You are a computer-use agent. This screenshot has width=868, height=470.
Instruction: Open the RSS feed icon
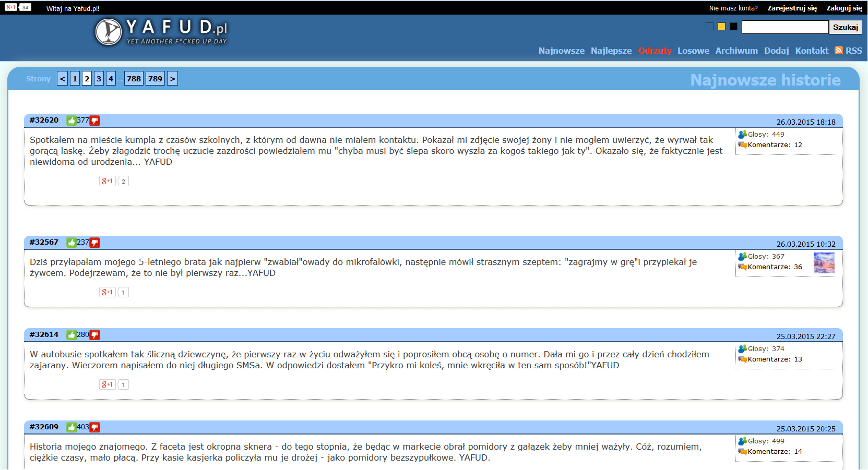(x=839, y=50)
